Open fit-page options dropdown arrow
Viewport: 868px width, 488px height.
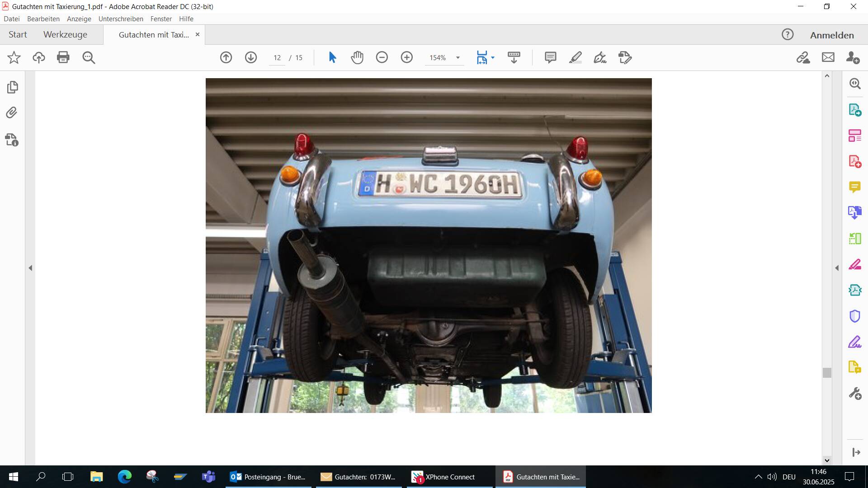(493, 58)
